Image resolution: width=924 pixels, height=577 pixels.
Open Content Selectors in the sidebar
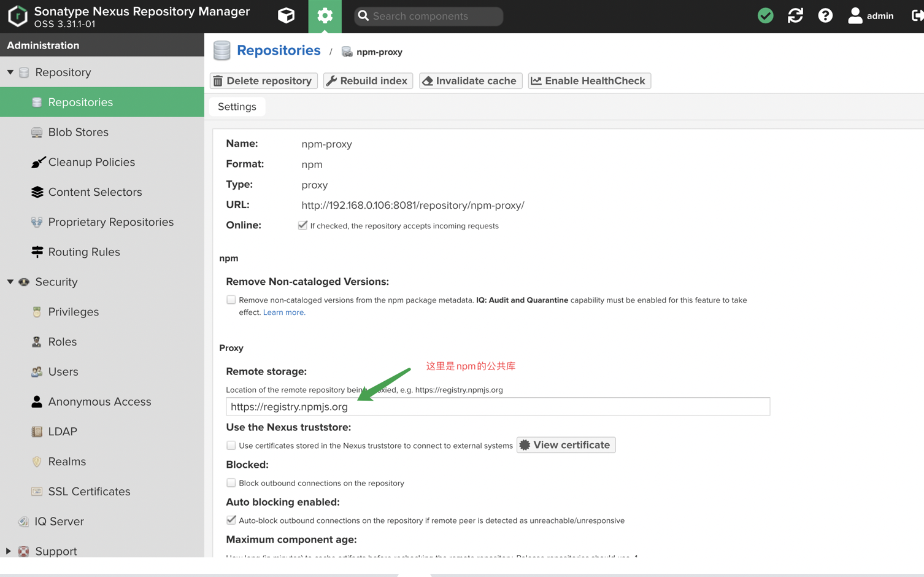coord(102,192)
